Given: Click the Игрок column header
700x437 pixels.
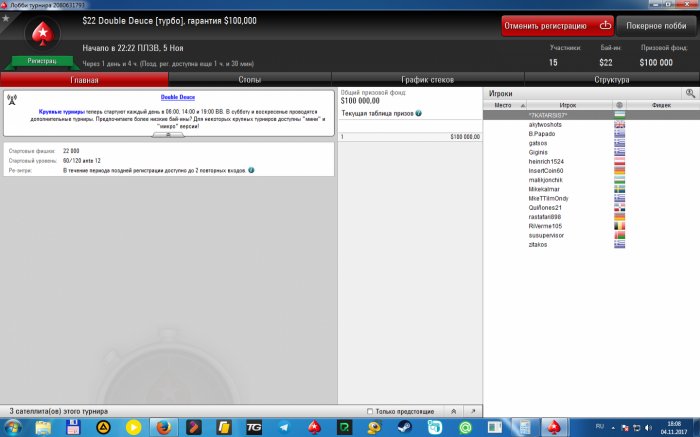Looking at the screenshot, I should pos(570,105).
